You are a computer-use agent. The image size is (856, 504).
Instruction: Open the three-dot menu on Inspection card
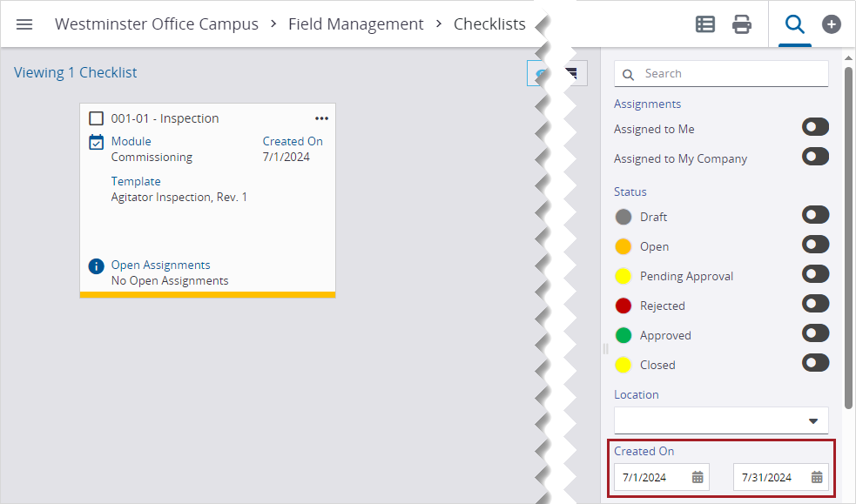tap(321, 118)
